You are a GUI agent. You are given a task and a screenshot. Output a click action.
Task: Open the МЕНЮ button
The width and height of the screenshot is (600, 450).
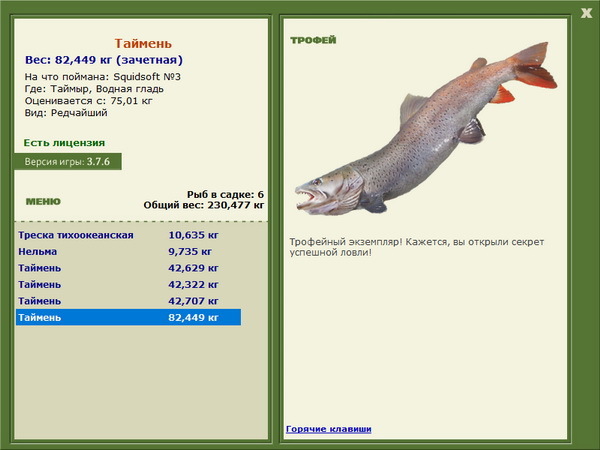[x=43, y=202]
